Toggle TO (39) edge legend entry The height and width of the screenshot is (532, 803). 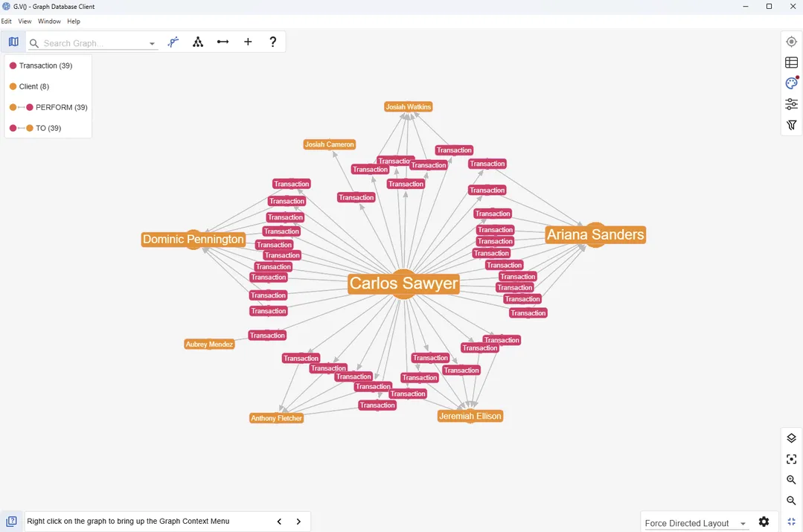coord(35,128)
